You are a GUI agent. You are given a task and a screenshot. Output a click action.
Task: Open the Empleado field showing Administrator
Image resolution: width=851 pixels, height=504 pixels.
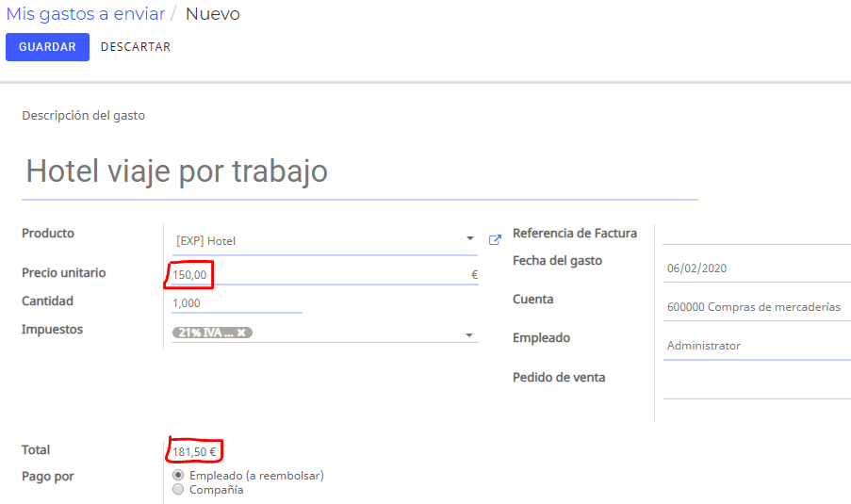(x=757, y=346)
